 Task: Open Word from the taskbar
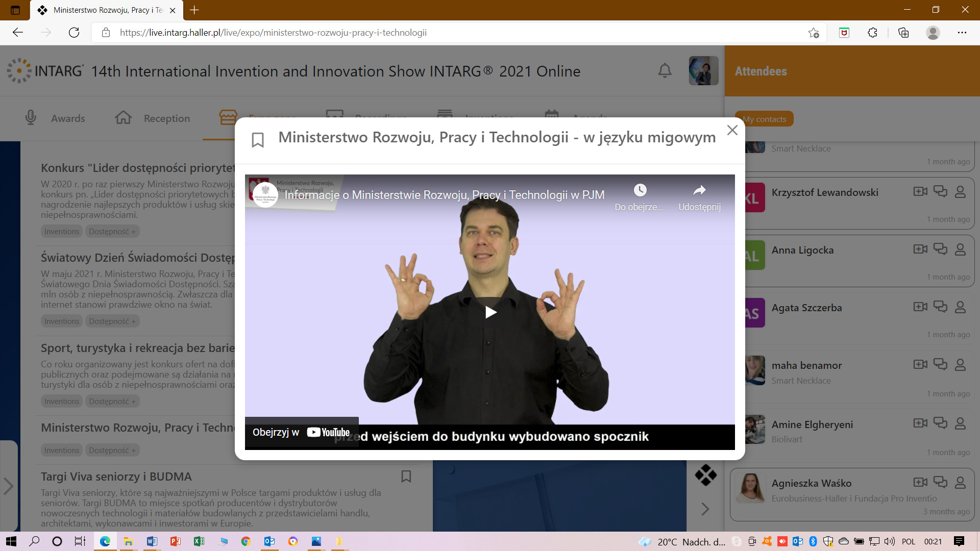point(152,541)
